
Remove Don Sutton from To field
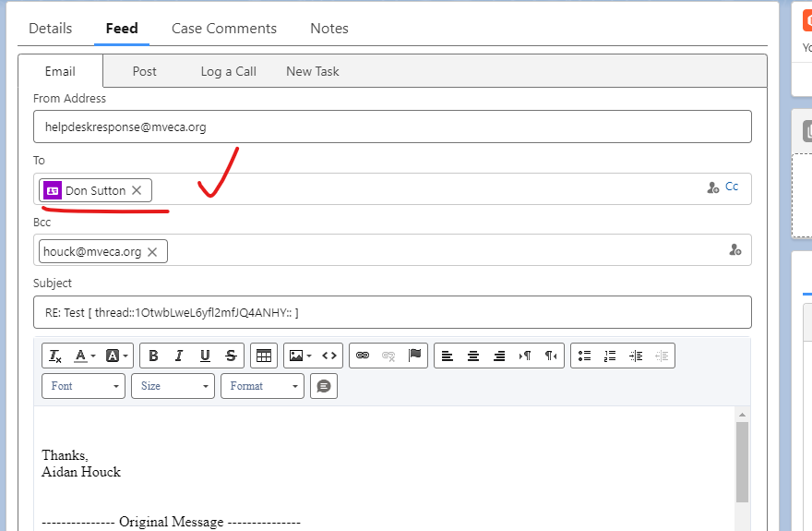(x=137, y=190)
